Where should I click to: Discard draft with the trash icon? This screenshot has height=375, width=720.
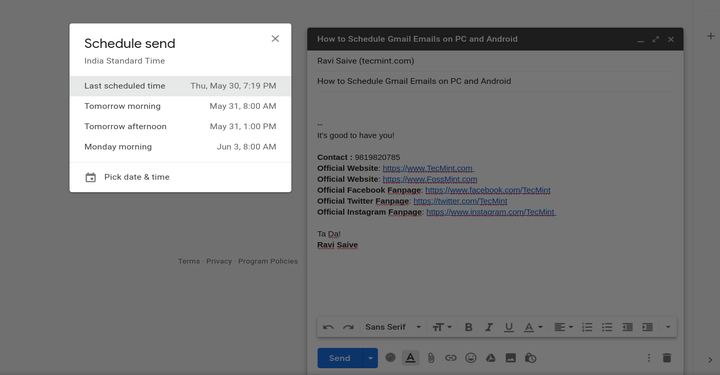667,358
